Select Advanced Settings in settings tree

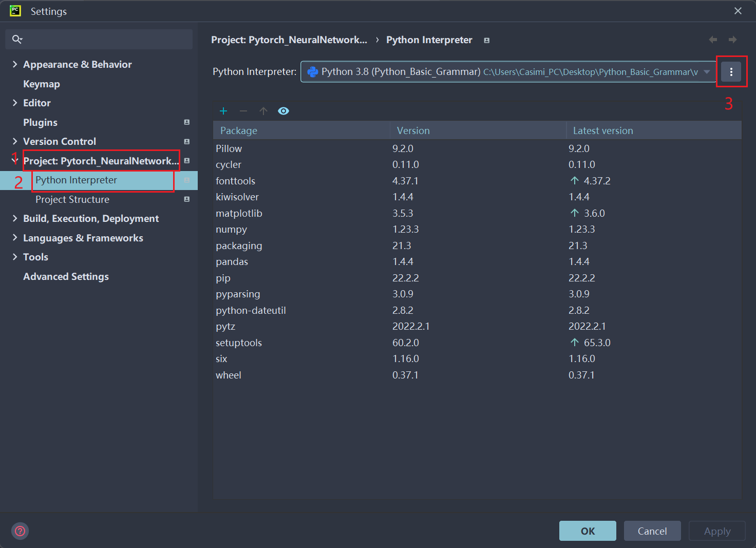pos(66,276)
